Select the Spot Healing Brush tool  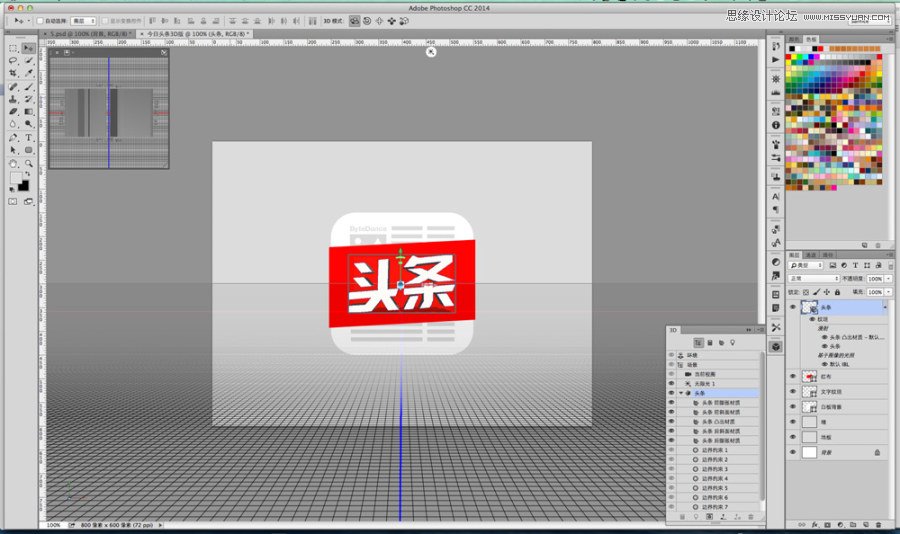pos(13,87)
